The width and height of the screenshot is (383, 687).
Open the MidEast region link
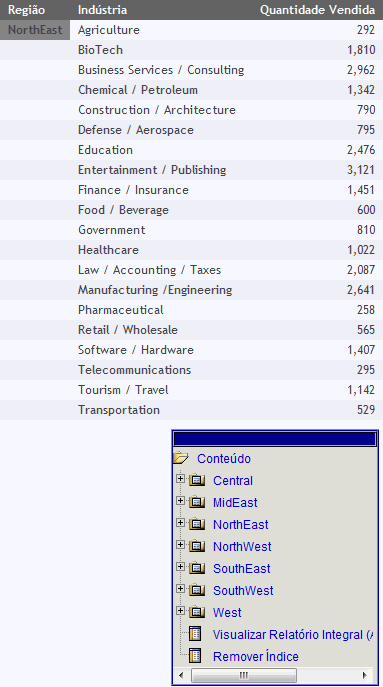pos(235,503)
